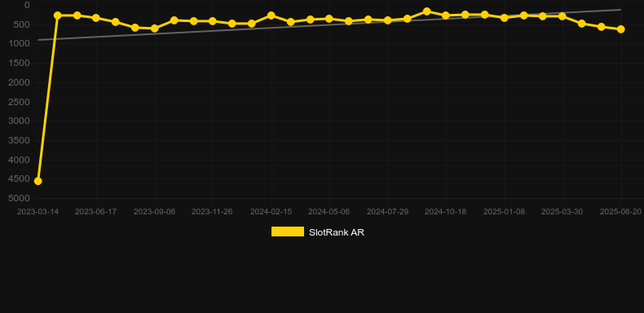Click the 4500 y-axis label
Image resolution: width=644 pixels, height=313 pixels.
click(x=19, y=179)
